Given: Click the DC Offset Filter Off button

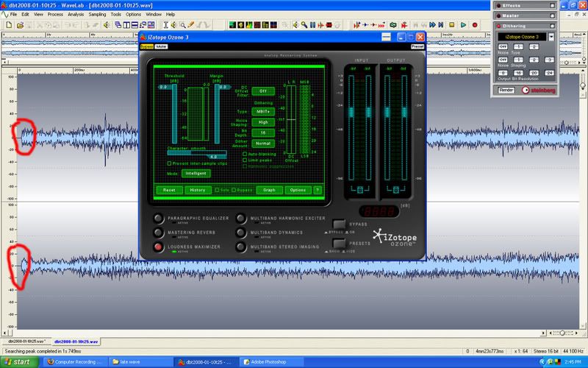Looking at the screenshot, I should 263,91.
